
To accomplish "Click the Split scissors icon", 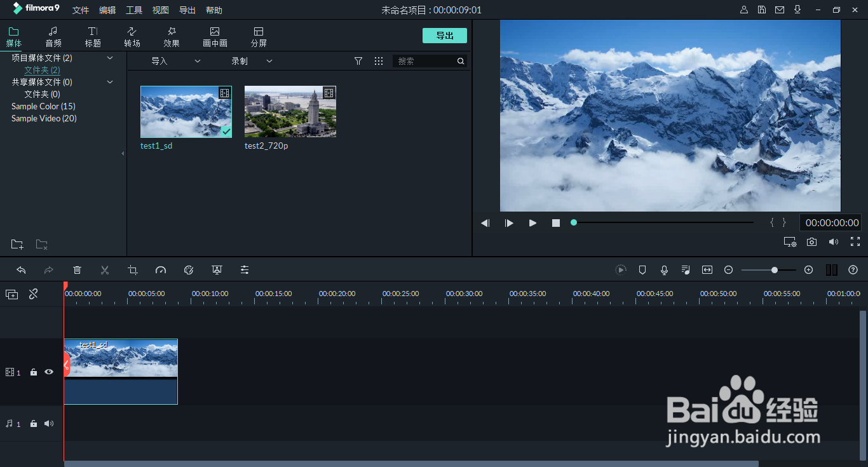I will point(105,269).
